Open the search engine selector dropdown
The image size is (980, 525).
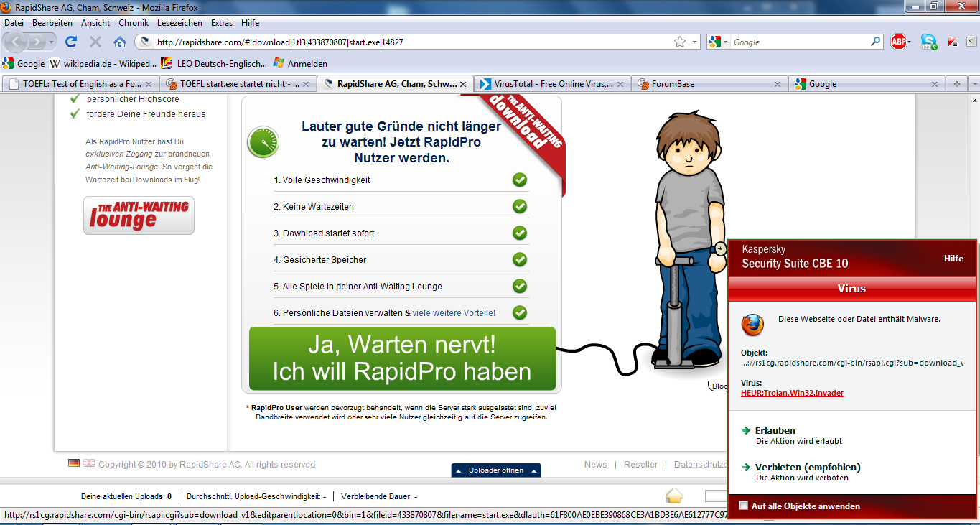click(x=719, y=42)
